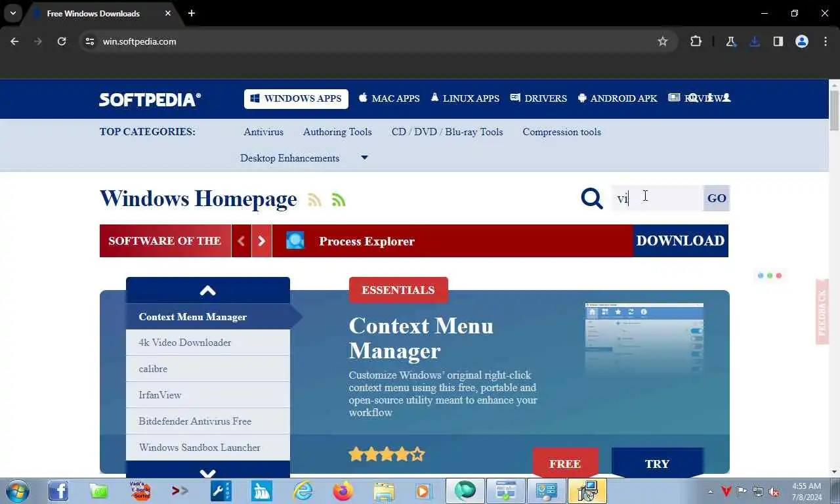The width and height of the screenshot is (840, 504).
Task: Open the Chrome three-dot menu
Action: tap(826, 41)
